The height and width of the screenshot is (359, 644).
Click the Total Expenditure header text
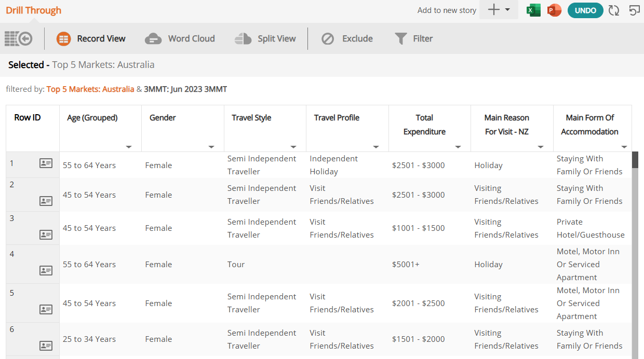pos(424,125)
